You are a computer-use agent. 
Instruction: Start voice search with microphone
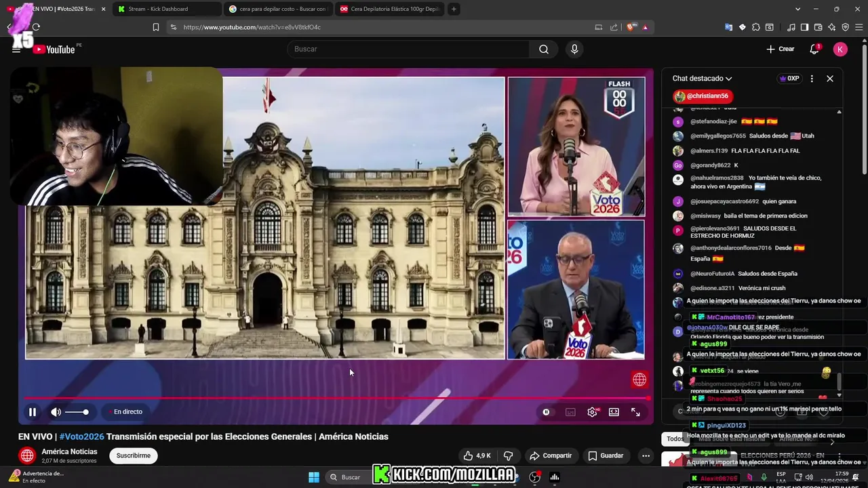[574, 49]
